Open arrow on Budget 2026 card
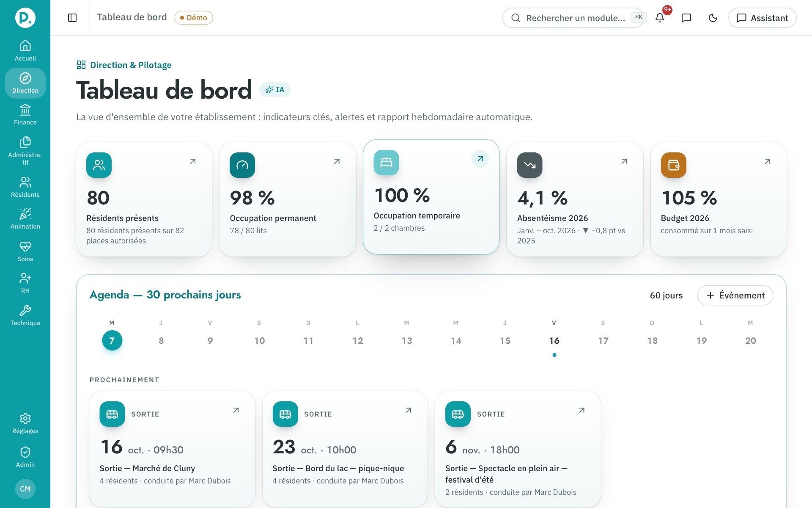This screenshot has width=812, height=508. coord(768,161)
